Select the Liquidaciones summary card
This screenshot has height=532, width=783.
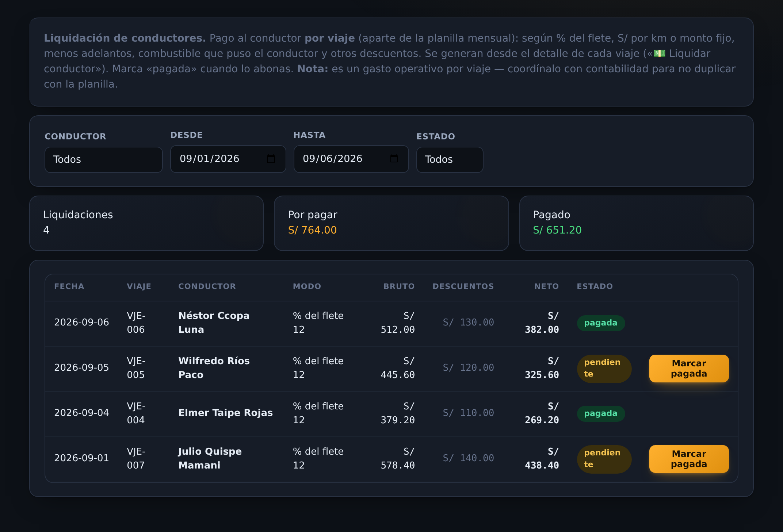(x=146, y=223)
